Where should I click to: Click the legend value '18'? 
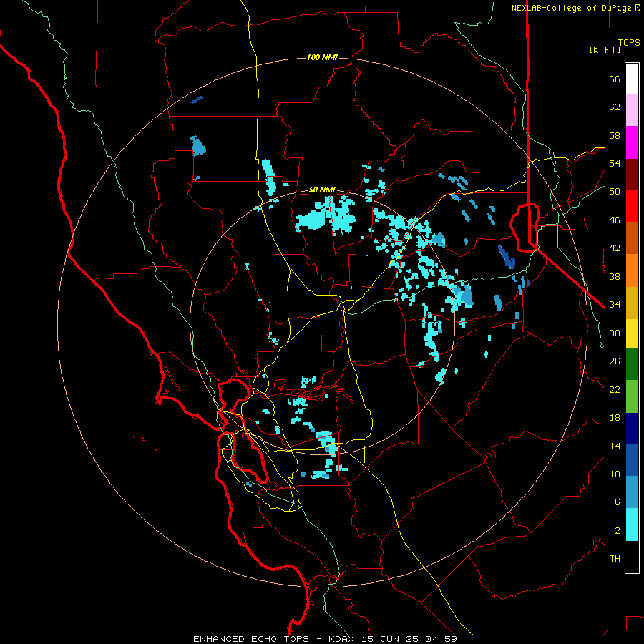tap(615, 418)
